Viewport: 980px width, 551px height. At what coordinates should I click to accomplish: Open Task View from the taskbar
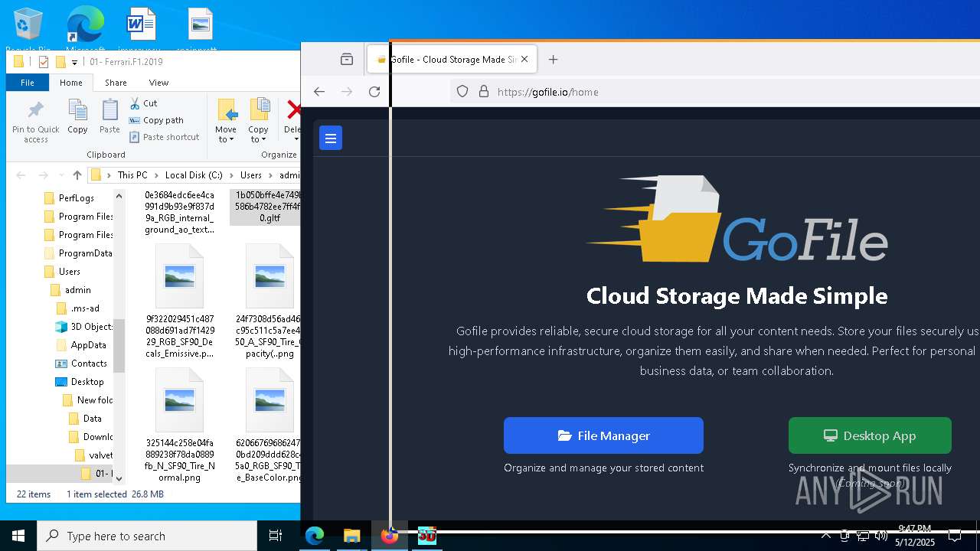276,536
